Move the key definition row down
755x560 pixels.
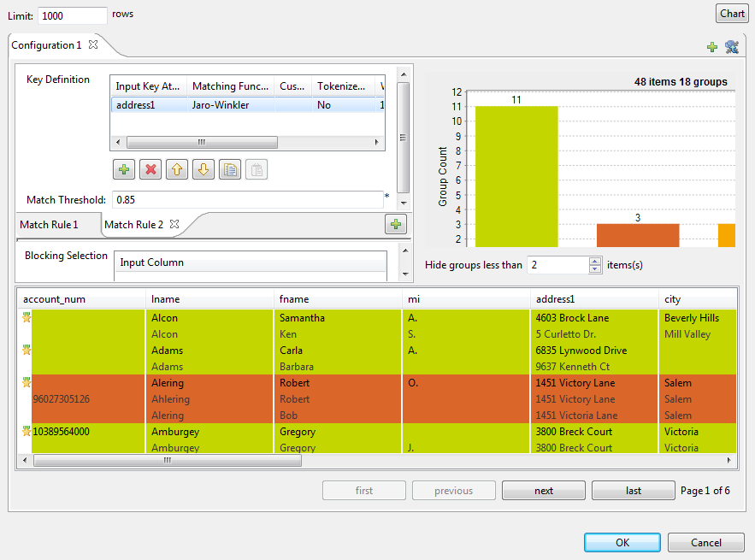click(x=203, y=169)
